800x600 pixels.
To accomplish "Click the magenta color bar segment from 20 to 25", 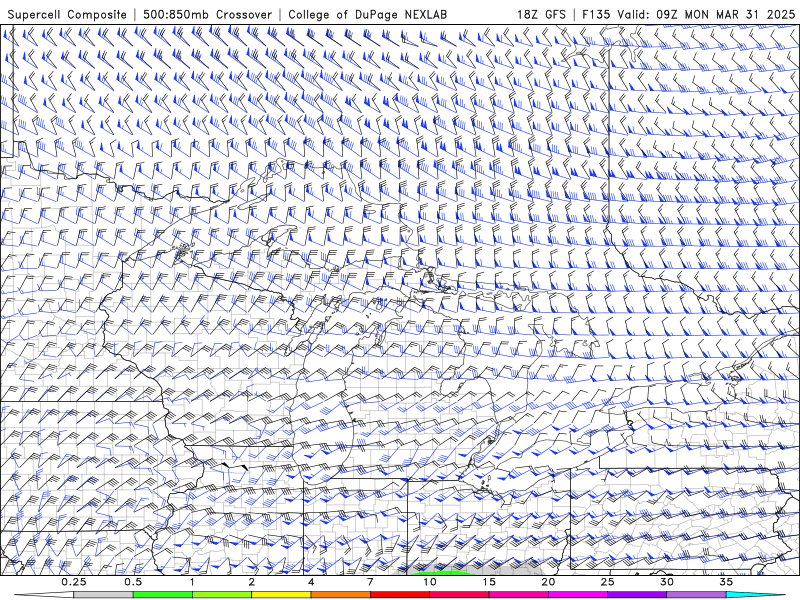I will tap(578, 595).
